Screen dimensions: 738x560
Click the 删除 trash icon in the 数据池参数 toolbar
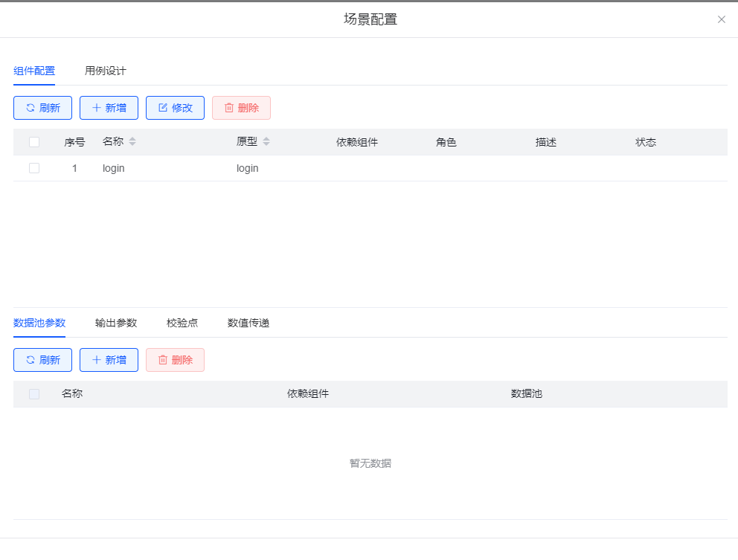[163, 360]
